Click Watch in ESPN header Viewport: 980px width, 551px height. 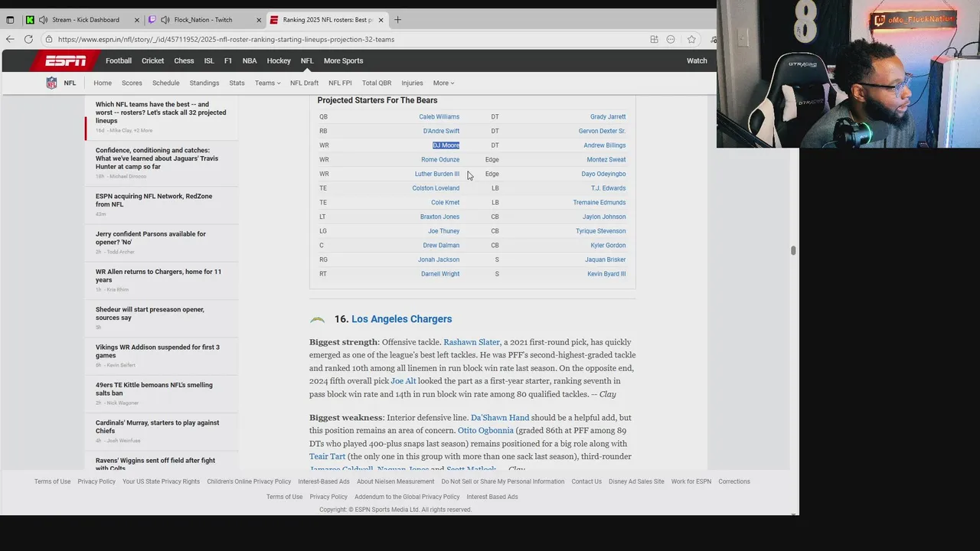click(x=697, y=60)
